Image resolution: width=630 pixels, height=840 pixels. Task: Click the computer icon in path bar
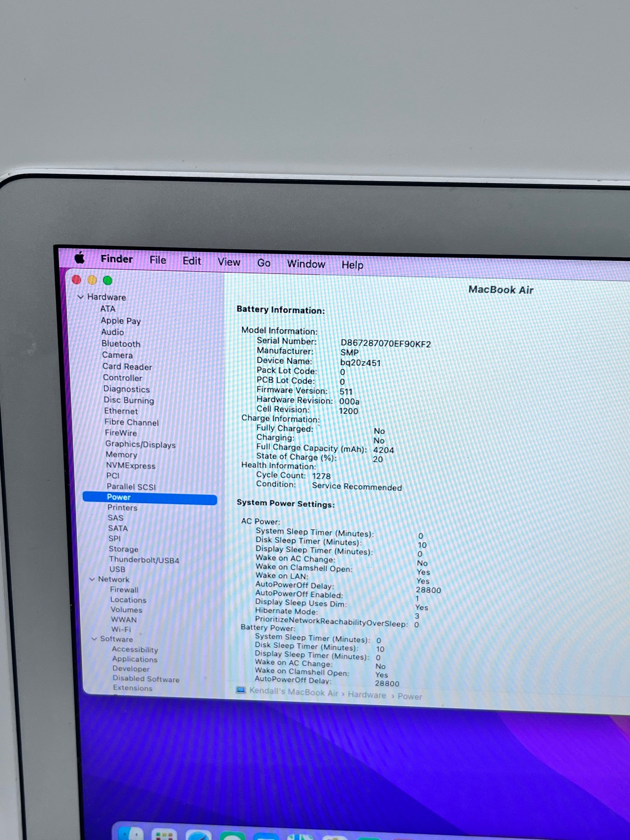coord(241,690)
